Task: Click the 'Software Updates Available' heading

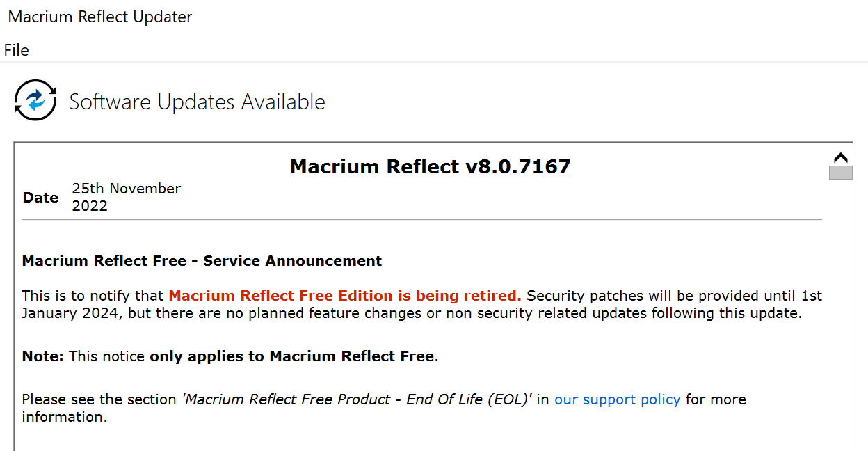Action: pos(197,102)
